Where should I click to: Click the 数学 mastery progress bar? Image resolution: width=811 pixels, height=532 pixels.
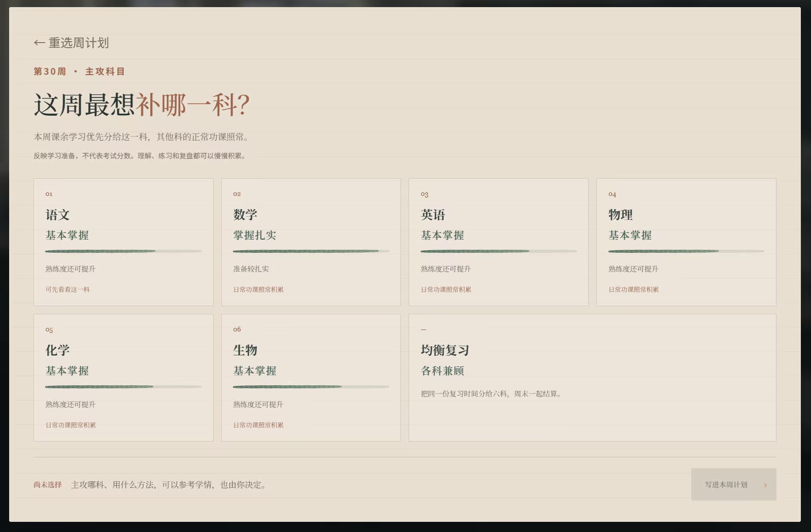[x=311, y=251]
